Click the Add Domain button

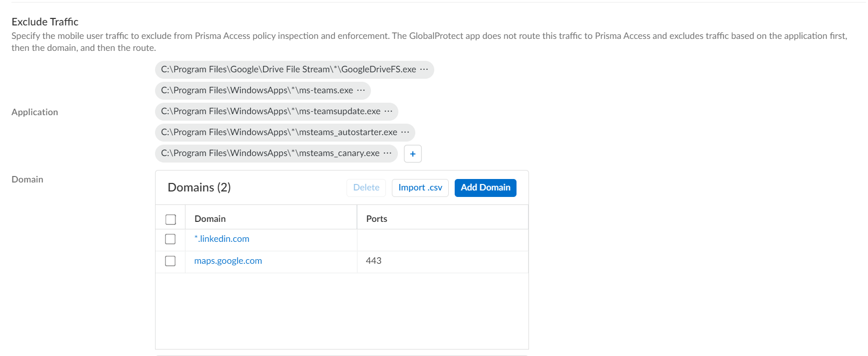[485, 187]
